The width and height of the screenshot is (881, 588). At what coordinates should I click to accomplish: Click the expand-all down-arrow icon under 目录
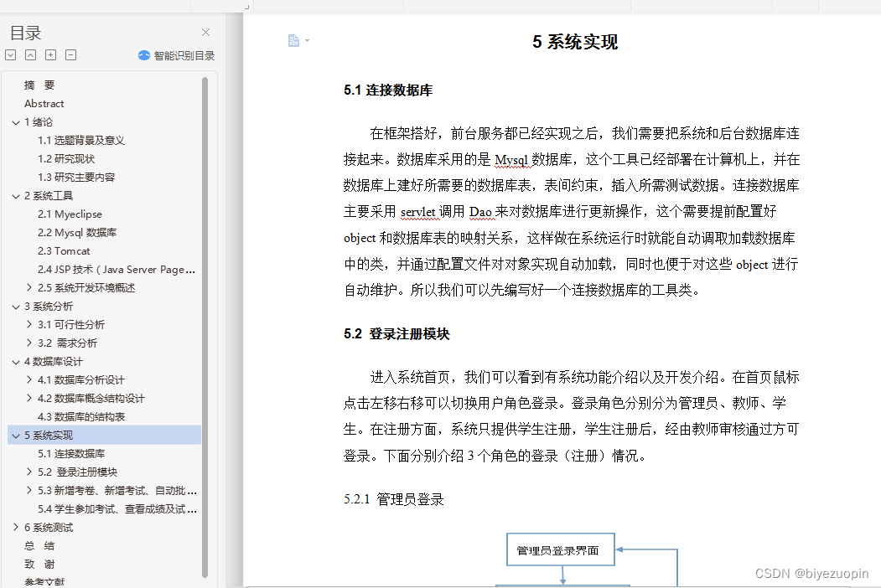pyautogui.click(x=11, y=54)
